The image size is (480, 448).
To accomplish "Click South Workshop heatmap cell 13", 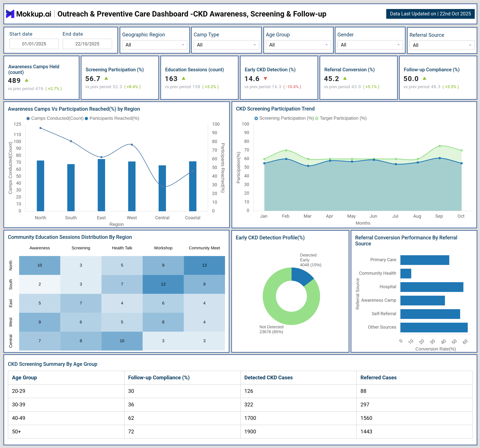I will 163,284.
